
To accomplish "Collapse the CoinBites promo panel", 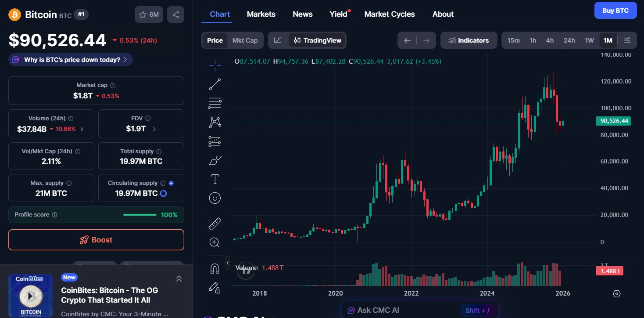I will tap(179, 278).
